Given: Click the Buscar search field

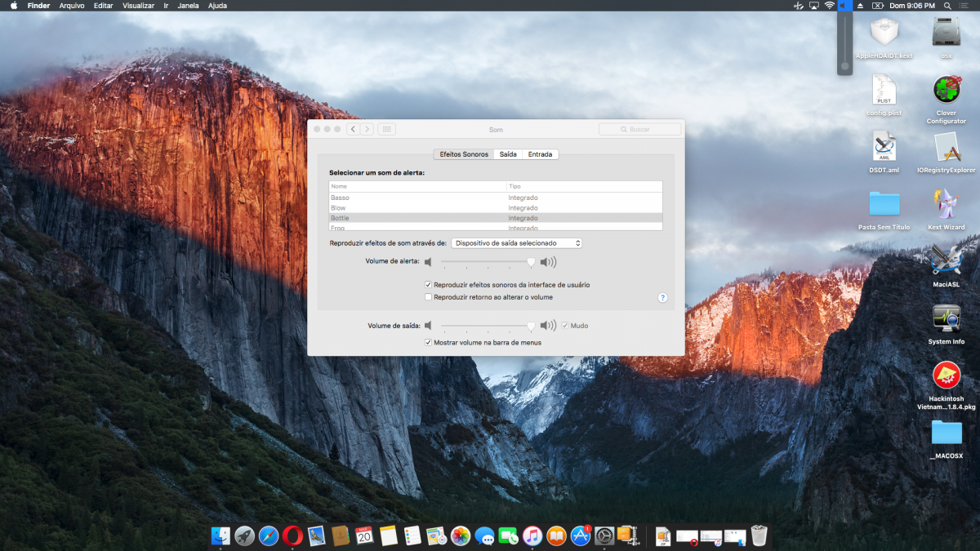Looking at the screenshot, I should pos(639,129).
